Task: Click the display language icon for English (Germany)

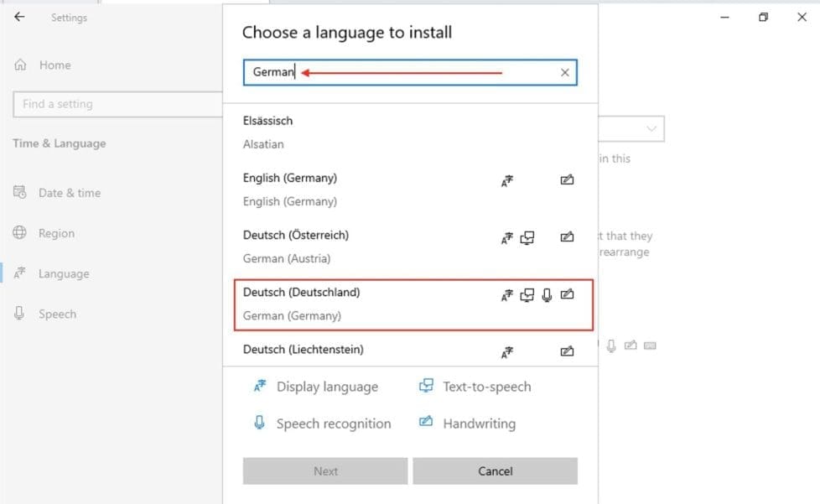Action: (507, 180)
